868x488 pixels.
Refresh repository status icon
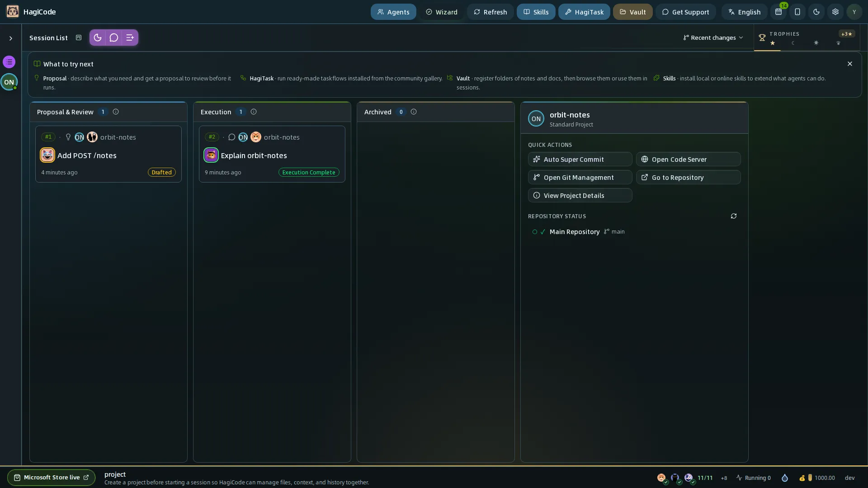pyautogui.click(x=734, y=216)
